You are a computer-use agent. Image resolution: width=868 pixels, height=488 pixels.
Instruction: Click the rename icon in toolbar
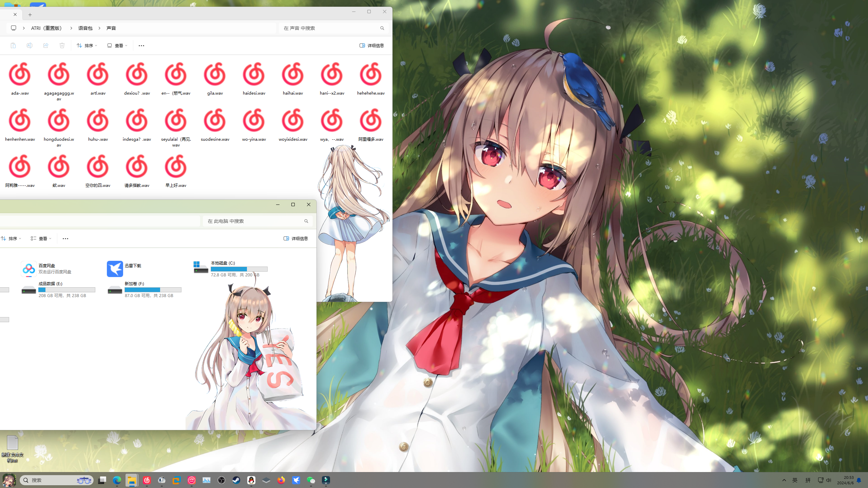pyautogui.click(x=30, y=45)
